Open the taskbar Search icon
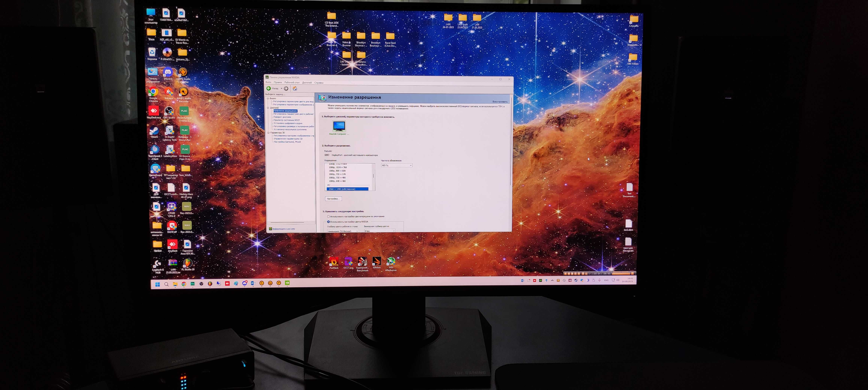868x390 pixels. point(167,284)
